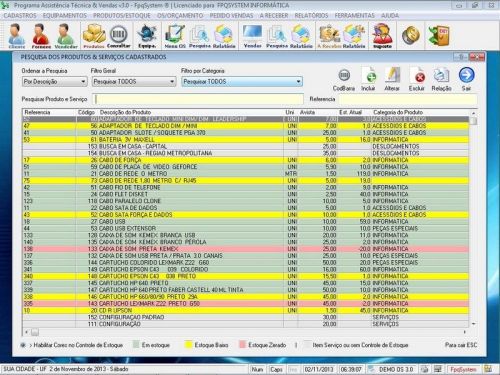Click the yellow icon at status bar end
The width and height of the screenshot is (500, 375).
tap(488, 369)
